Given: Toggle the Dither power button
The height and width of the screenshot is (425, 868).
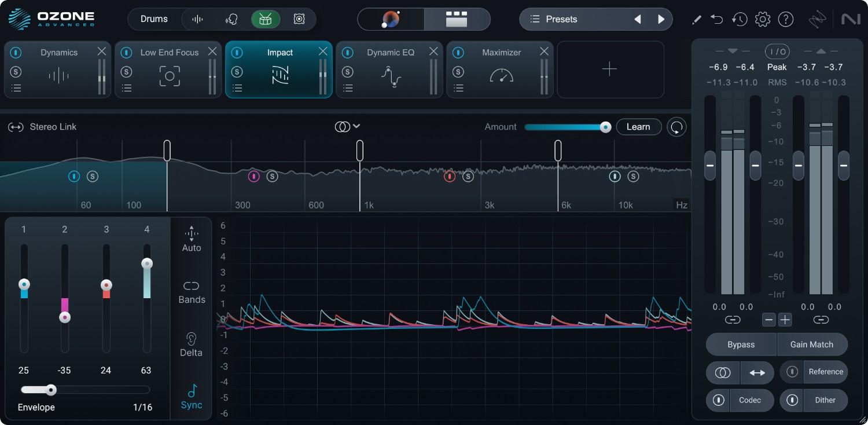Looking at the screenshot, I should click(792, 400).
